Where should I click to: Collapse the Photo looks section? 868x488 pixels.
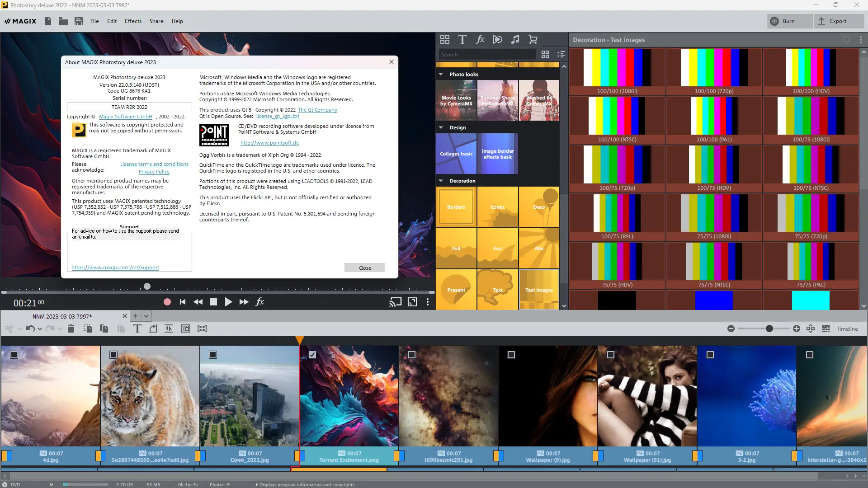[x=441, y=74]
